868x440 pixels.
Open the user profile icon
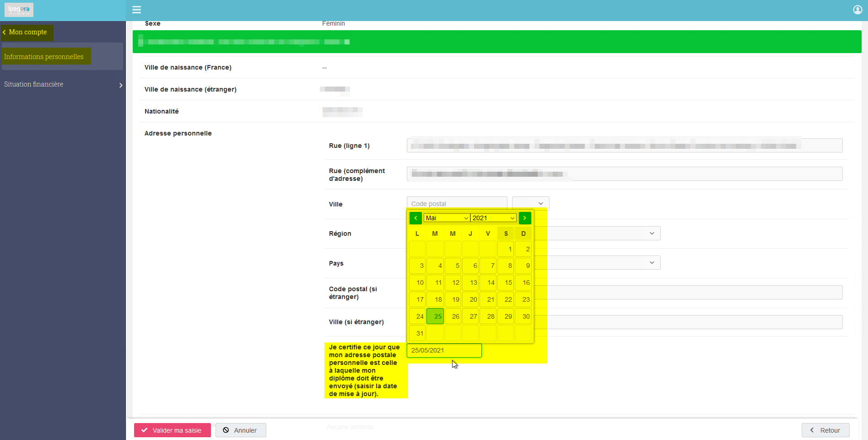[x=857, y=10]
